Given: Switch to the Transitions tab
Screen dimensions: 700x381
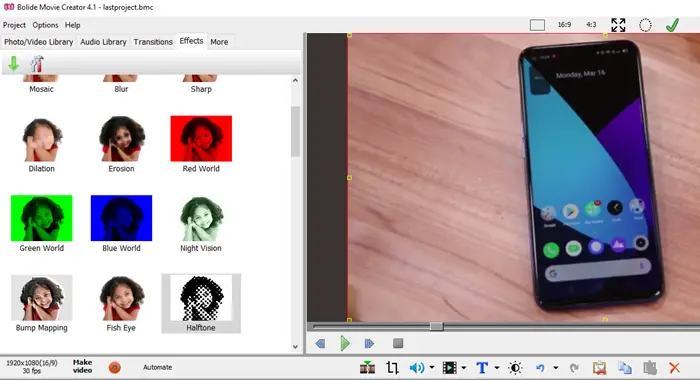Looking at the screenshot, I should coord(153,42).
